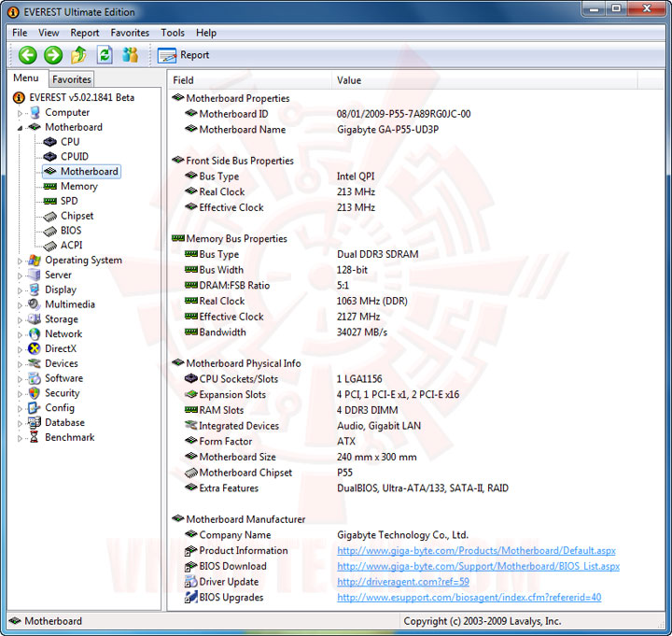Select the Form Factor row

pyautogui.click(x=414, y=442)
